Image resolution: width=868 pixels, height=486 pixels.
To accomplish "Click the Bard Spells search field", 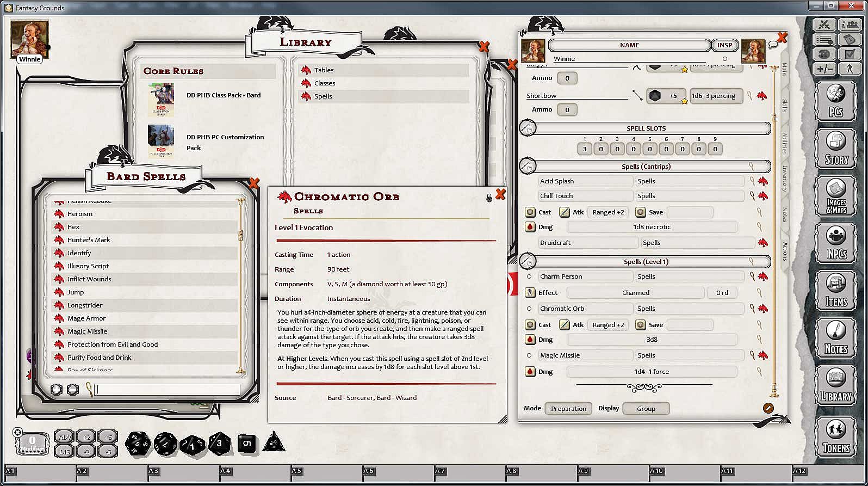I will 167,390.
